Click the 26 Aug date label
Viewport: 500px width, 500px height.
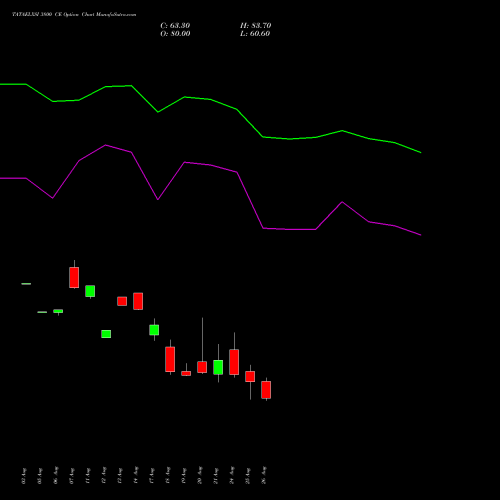(x=264, y=476)
